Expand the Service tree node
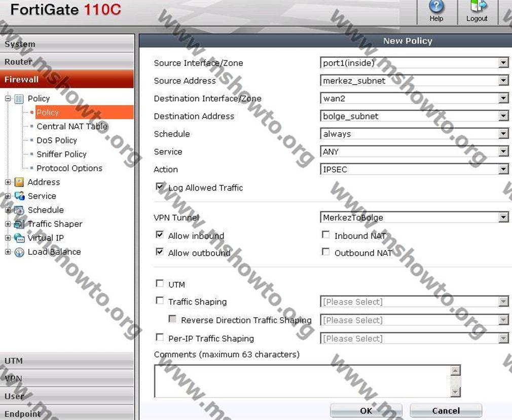 pyautogui.click(x=8, y=196)
